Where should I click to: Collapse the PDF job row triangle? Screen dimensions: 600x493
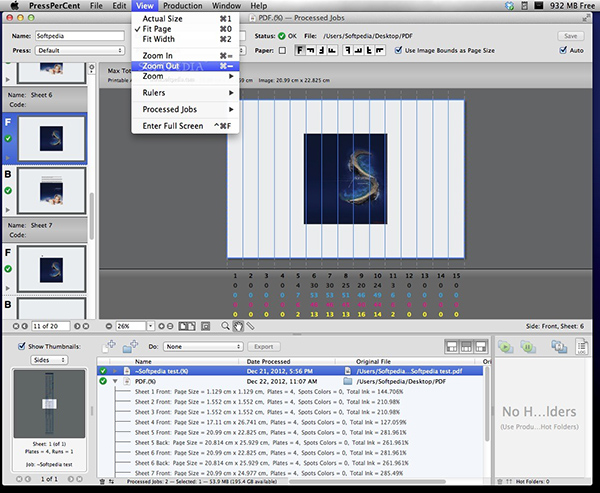point(114,381)
